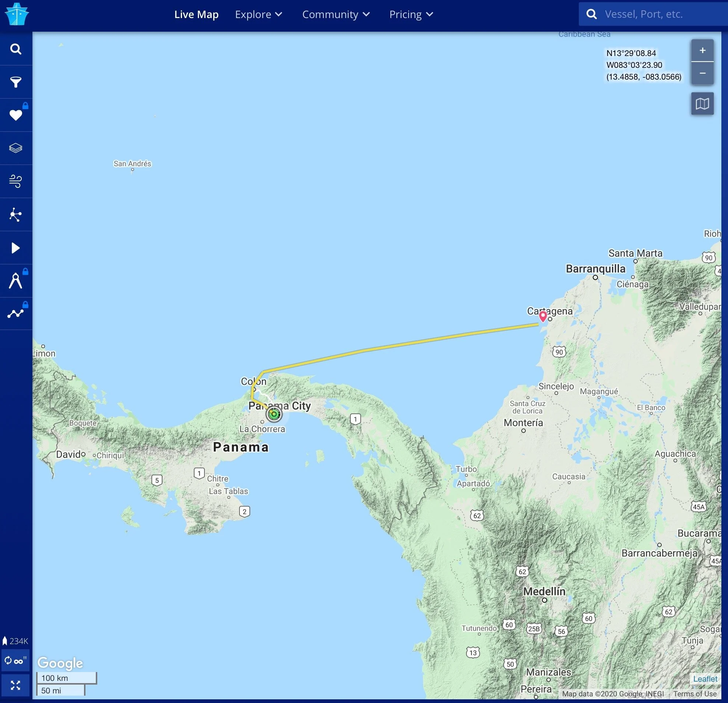Zoom in with the plus button

coord(702,50)
